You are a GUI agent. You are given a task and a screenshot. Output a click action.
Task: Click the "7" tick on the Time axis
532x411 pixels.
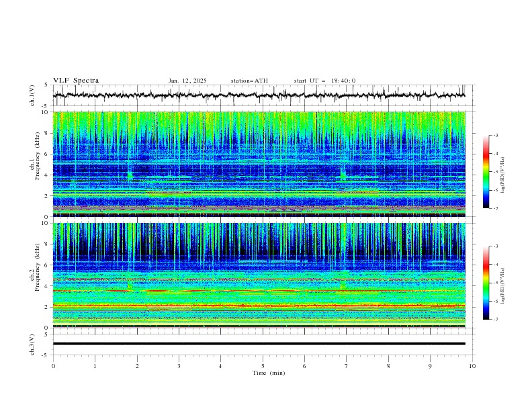(x=347, y=366)
